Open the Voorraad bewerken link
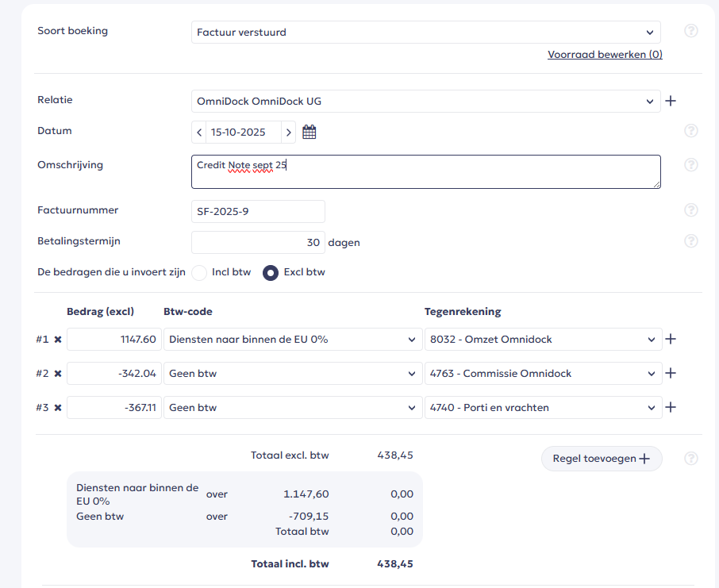Image resolution: width=719 pixels, height=588 pixels. (x=605, y=55)
